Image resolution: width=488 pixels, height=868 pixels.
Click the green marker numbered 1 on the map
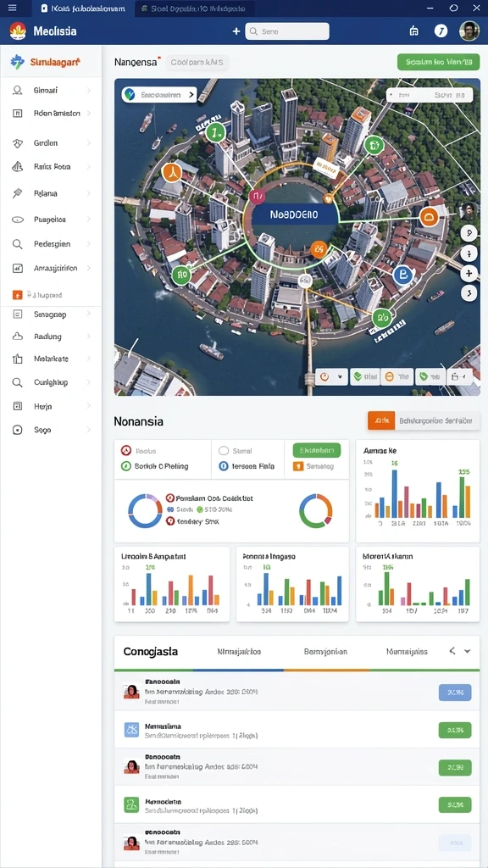215,131
